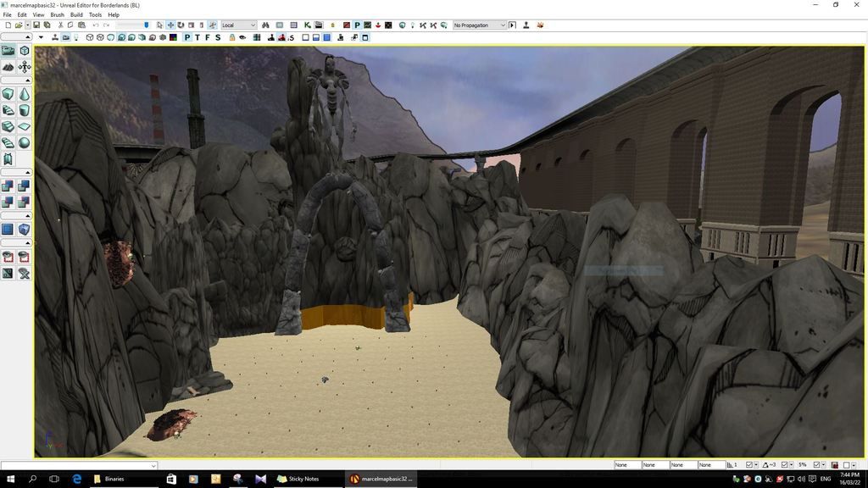Apply CSG Intersect operation
The height and width of the screenshot is (488, 868).
click(x=8, y=202)
